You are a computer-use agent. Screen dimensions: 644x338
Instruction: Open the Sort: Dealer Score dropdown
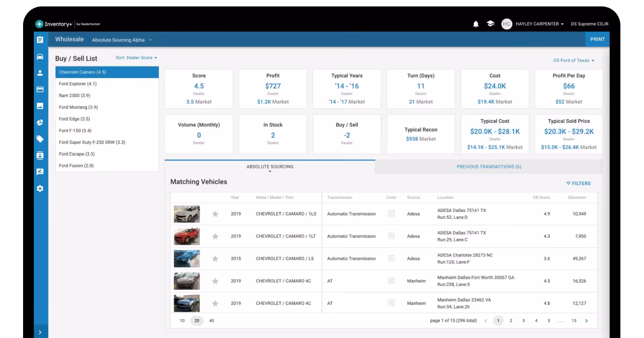click(136, 58)
